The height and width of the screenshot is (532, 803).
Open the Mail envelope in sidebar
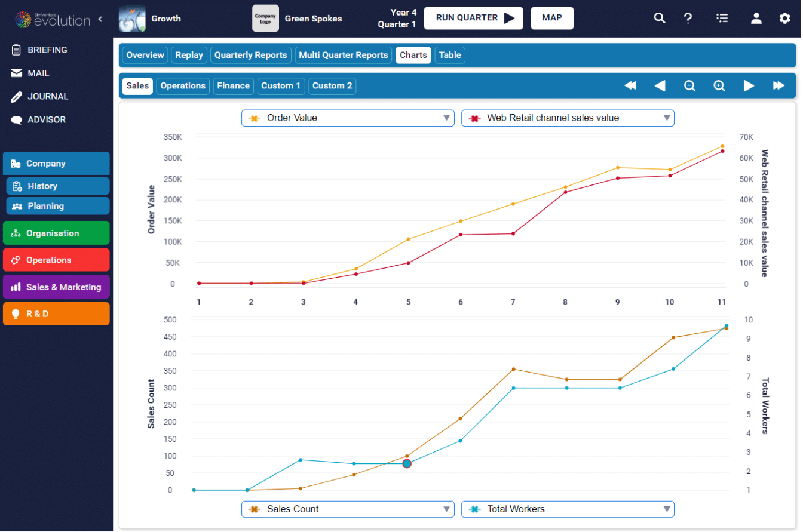click(17, 73)
